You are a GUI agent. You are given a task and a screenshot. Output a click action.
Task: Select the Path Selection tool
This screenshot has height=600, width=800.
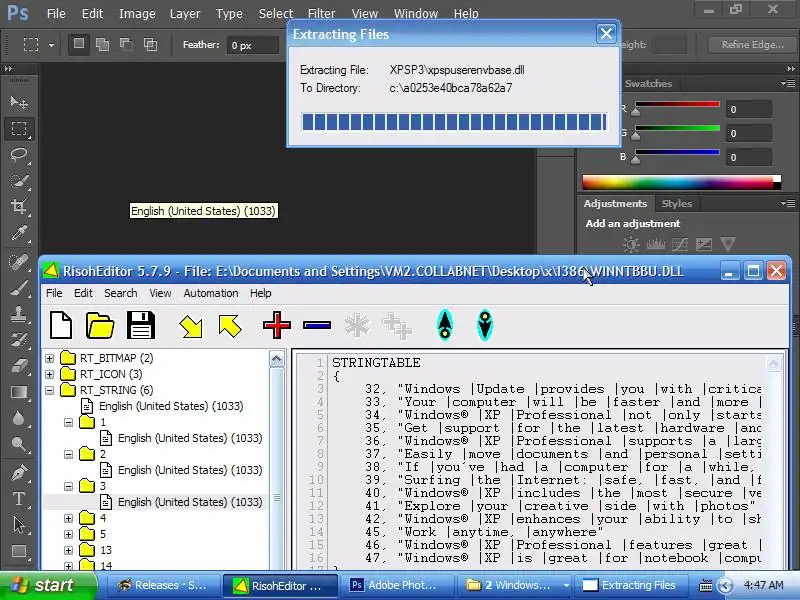click(19, 524)
